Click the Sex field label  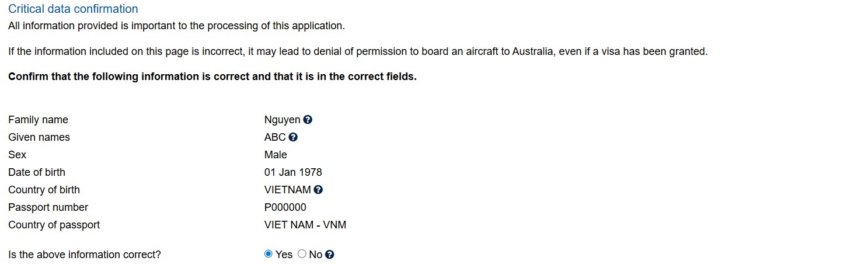point(17,155)
